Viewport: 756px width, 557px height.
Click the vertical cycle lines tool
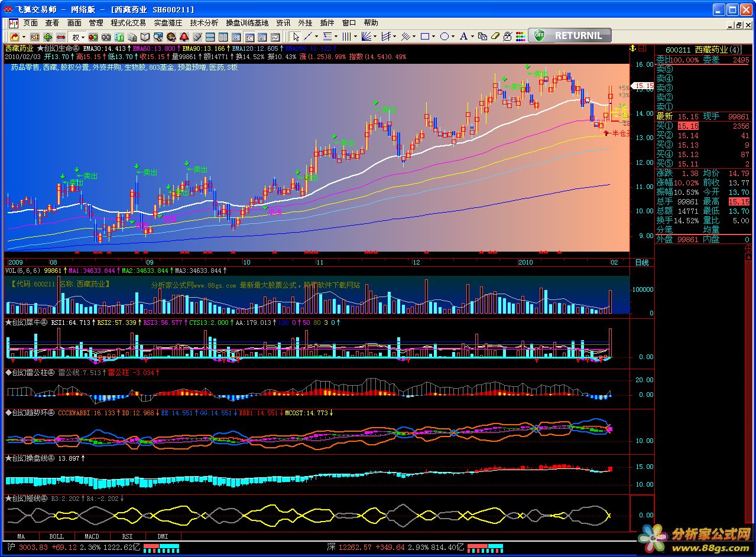(346, 37)
